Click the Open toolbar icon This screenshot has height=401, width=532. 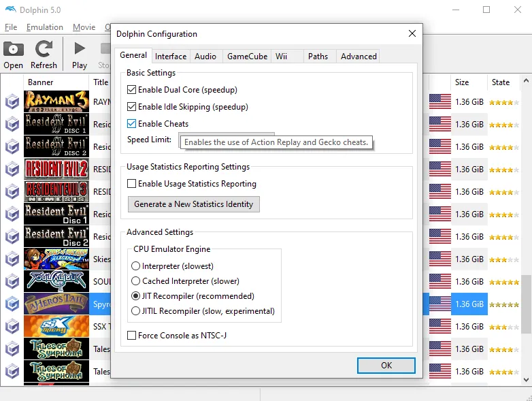click(13, 55)
